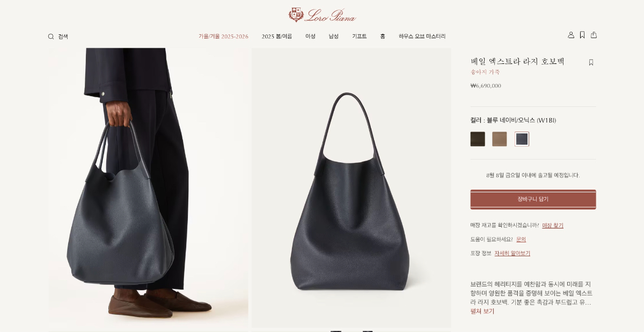Open the 남성 menu

pyautogui.click(x=334, y=37)
